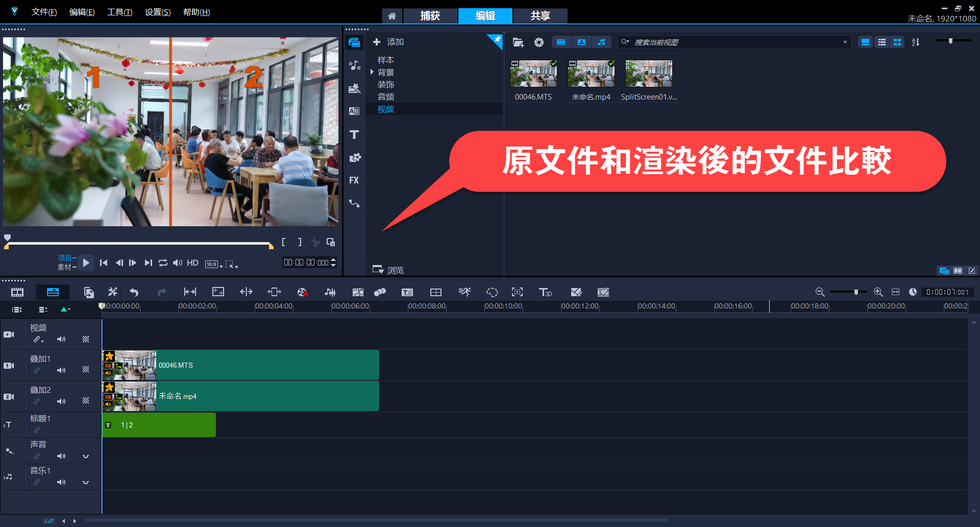980x527 pixels.
Task: Switch to the 捕获 tab
Action: point(430,16)
